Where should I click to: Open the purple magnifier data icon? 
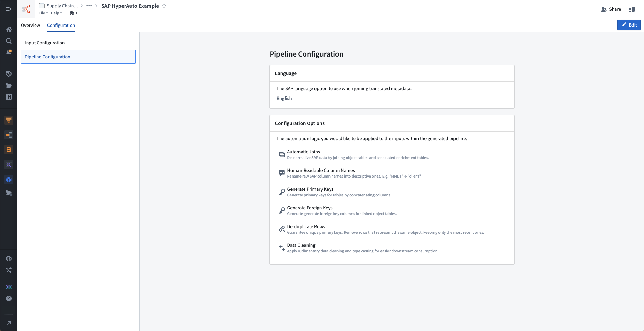pos(9,165)
